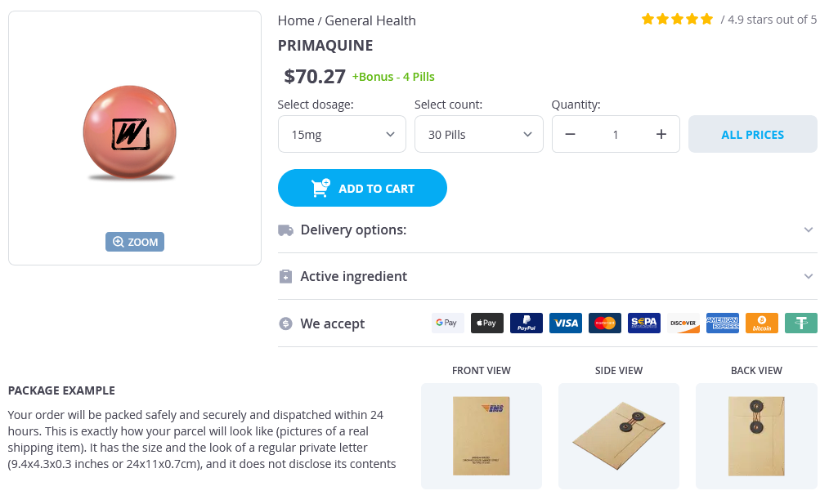Open the package front view thumbnail
829x504 pixels.
[x=481, y=435]
